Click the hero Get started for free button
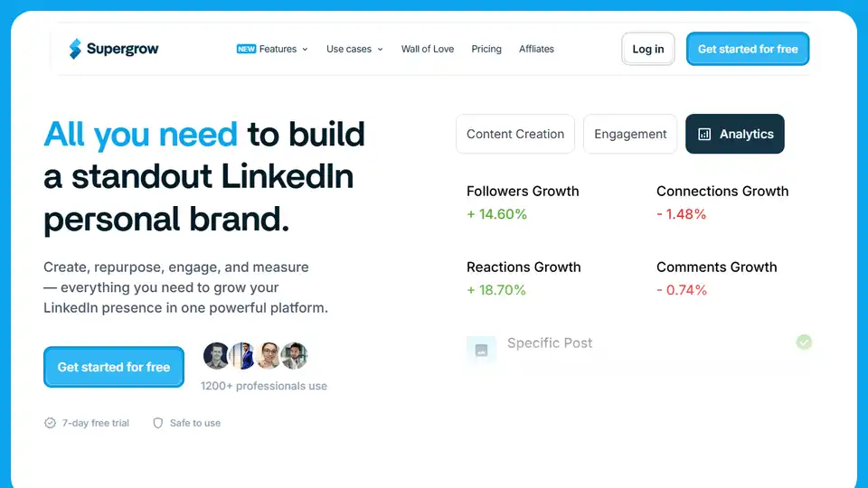This screenshot has width=868, height=488. click(114, 367)
